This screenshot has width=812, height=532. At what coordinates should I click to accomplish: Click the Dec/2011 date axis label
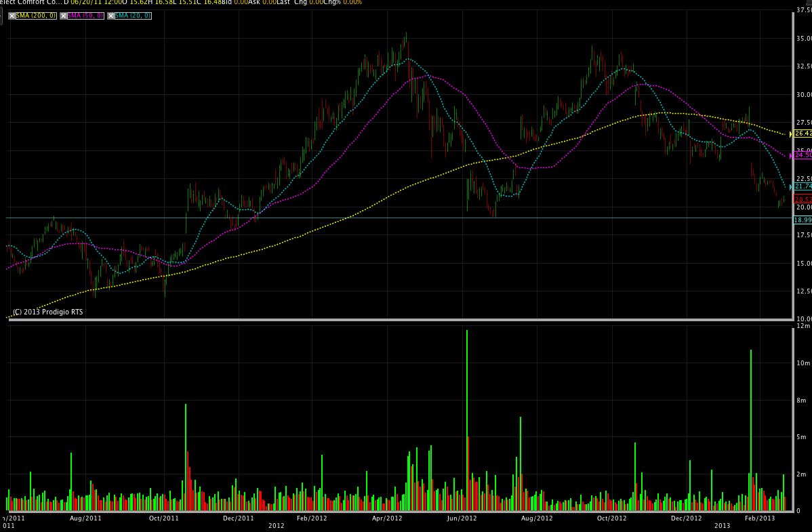click(x=238, y=518)
